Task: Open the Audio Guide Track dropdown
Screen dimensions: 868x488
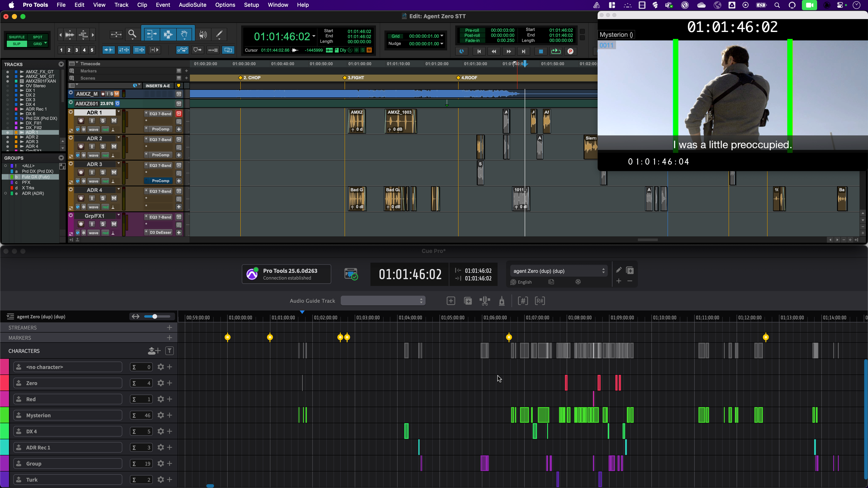Action: click(x=383, y=301)
